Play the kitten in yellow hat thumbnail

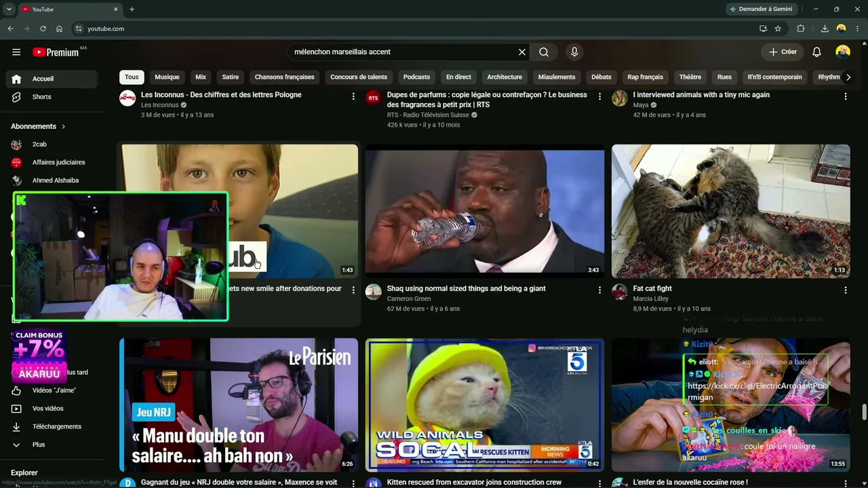coord(485,405)
